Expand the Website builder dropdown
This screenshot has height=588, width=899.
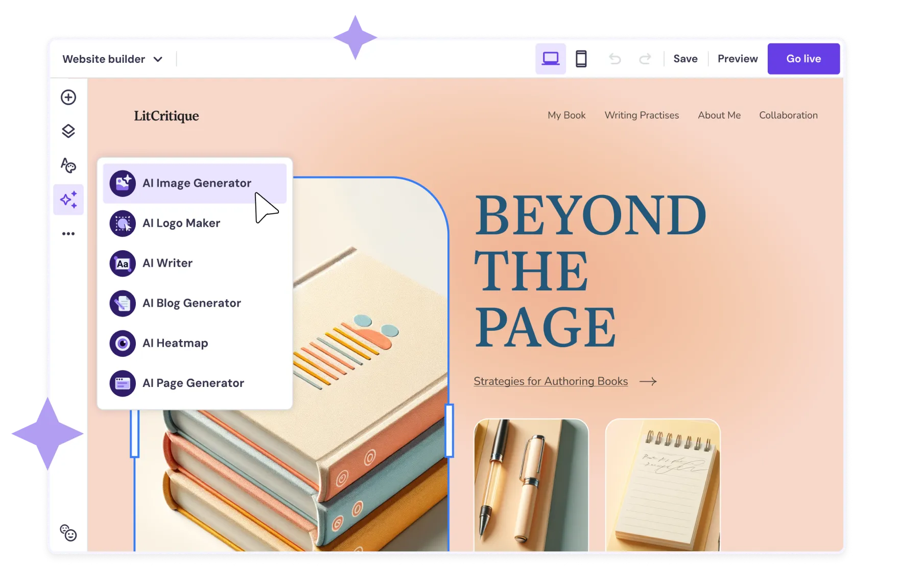point(112,59)
